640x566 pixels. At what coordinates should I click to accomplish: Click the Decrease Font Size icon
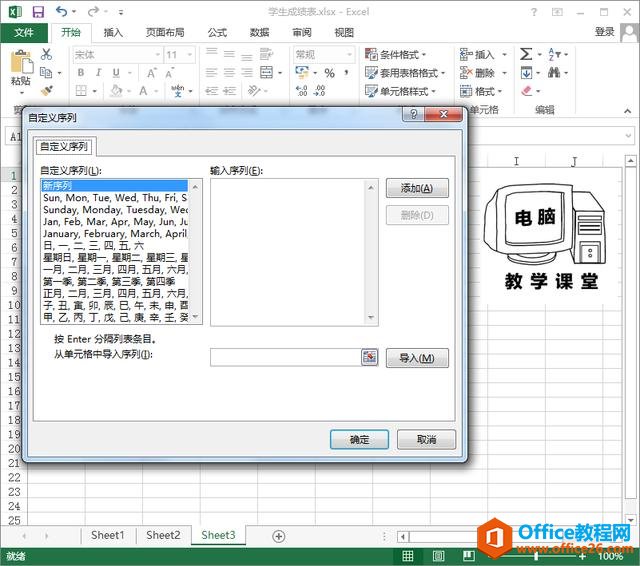point(169,73)
